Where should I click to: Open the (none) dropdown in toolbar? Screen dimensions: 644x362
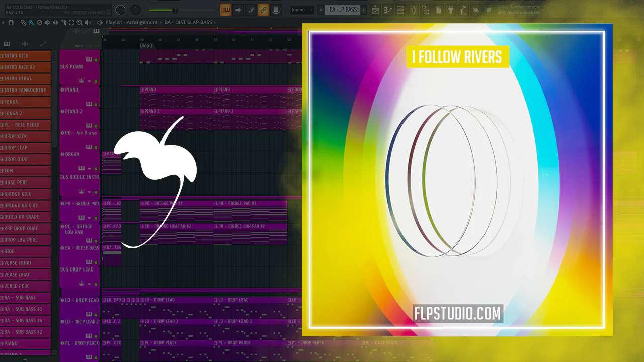click(x=302, y=10)
